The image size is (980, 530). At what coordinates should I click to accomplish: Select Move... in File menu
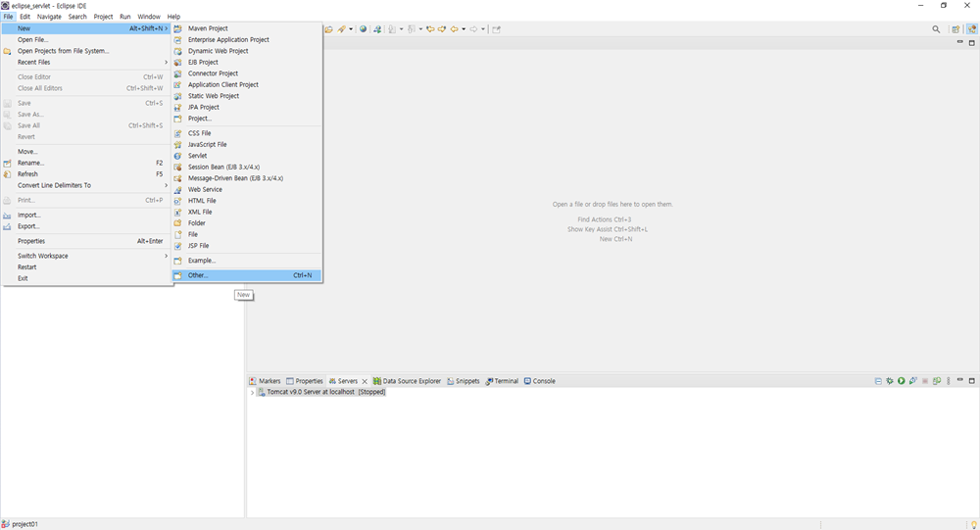(x=86, y=151)
